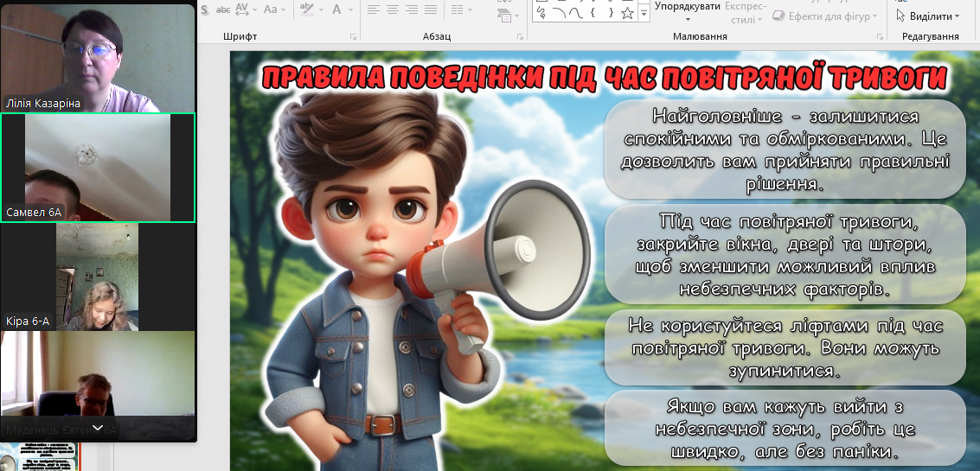Justify the paragraph text
The image size is (980, 471).
point(431,10)
